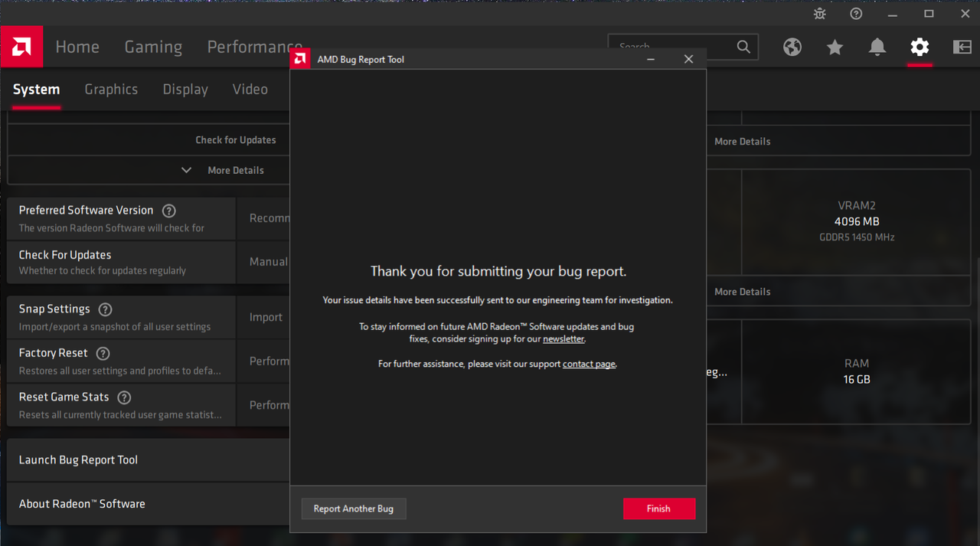Viewport: 980px width, 546px height.
Task: Go to the Home tab
Action: coord(77,47)
